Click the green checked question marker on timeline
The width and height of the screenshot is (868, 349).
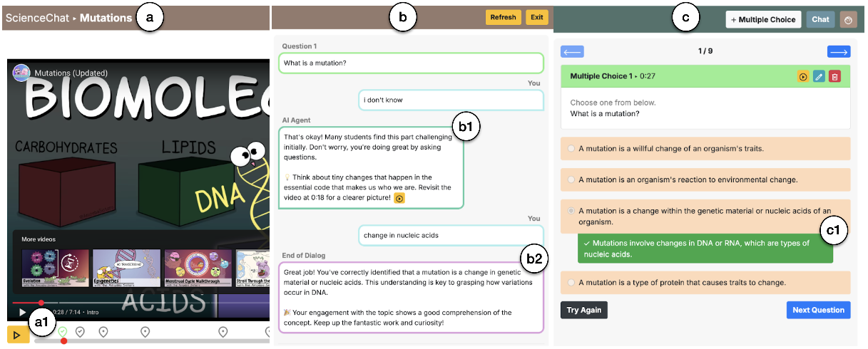pyautogui.click(x=63, y=331)
